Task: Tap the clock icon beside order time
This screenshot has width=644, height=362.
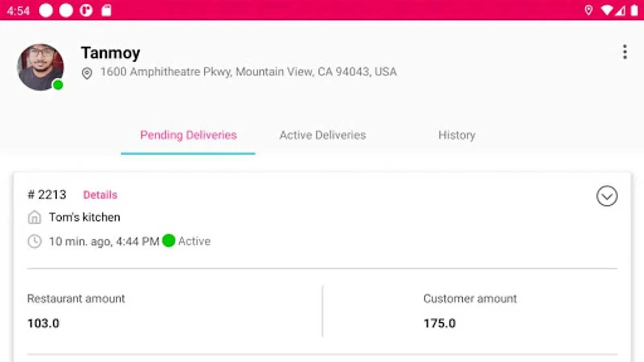Action: click(34, 241)
